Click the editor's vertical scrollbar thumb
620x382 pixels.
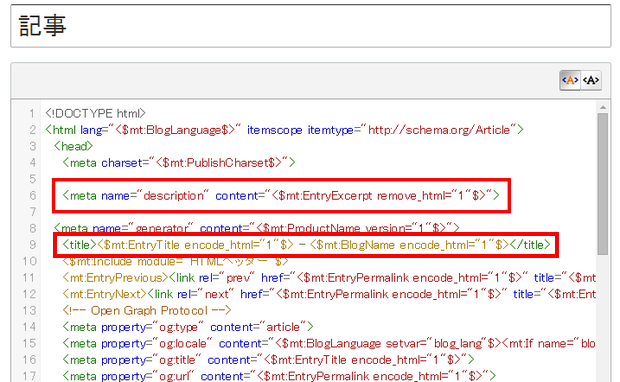[x=603, y=184]
